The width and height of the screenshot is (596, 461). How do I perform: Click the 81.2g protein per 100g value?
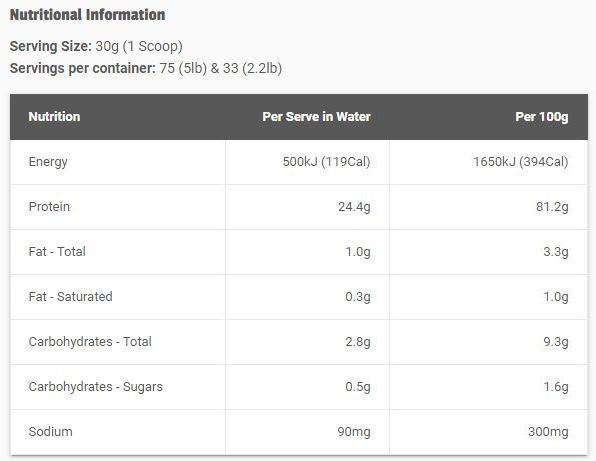pyautogui.click(x=552, y=207)
